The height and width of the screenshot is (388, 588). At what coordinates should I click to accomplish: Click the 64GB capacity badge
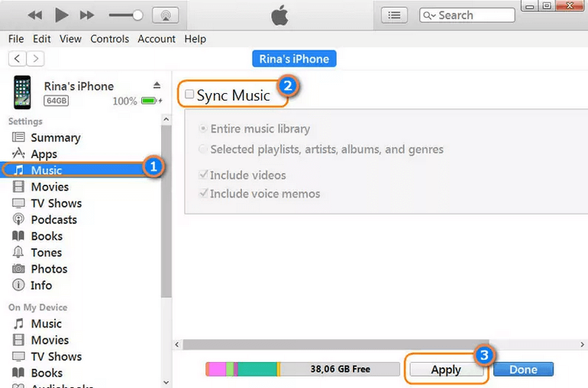(57, 101)
